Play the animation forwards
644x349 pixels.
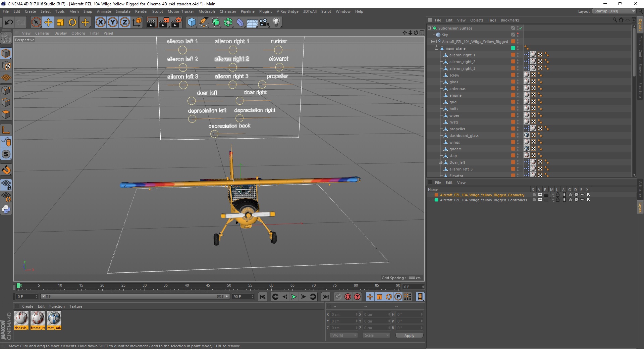click(x=294, y=297)
